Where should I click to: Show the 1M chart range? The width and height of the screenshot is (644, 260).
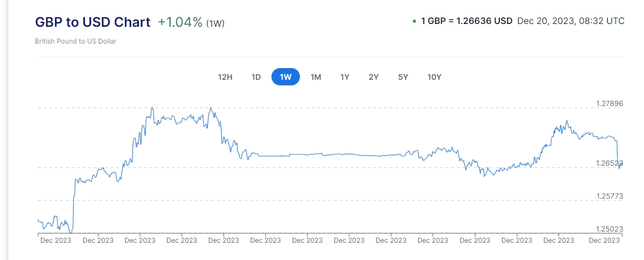click(x=316, y=77)
